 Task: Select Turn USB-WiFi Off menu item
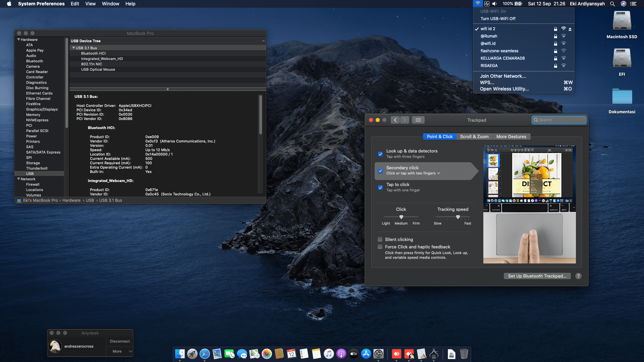pyautogui.click(x=498, y=19)
